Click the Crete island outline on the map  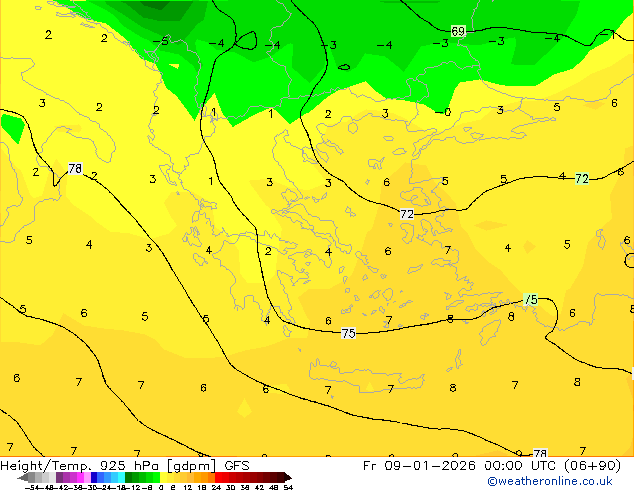[366, 376]
